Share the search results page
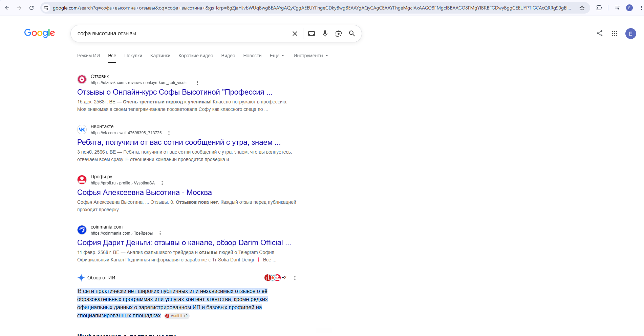Screen dimensions: 644x336 tap(600, 33)
